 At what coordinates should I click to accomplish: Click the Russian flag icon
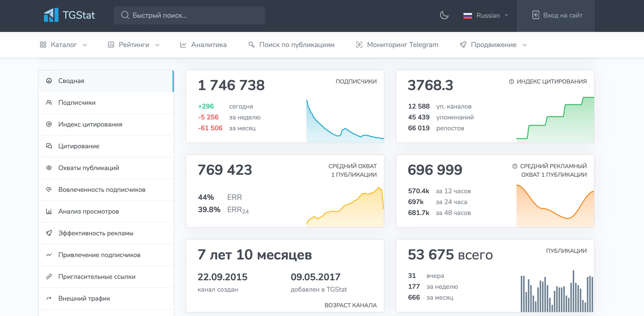pyautogui.click(x=468, y=16)
